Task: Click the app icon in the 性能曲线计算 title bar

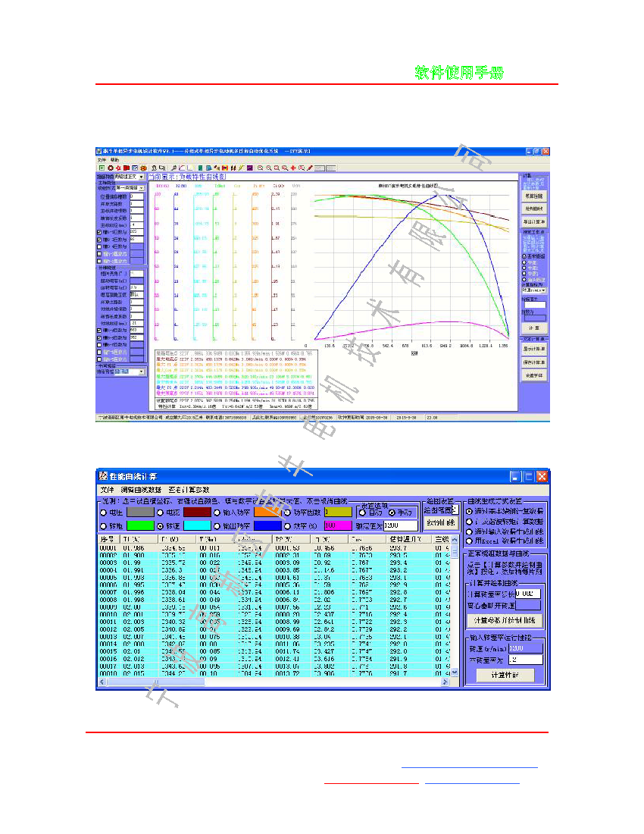Action: click(103, 476)
